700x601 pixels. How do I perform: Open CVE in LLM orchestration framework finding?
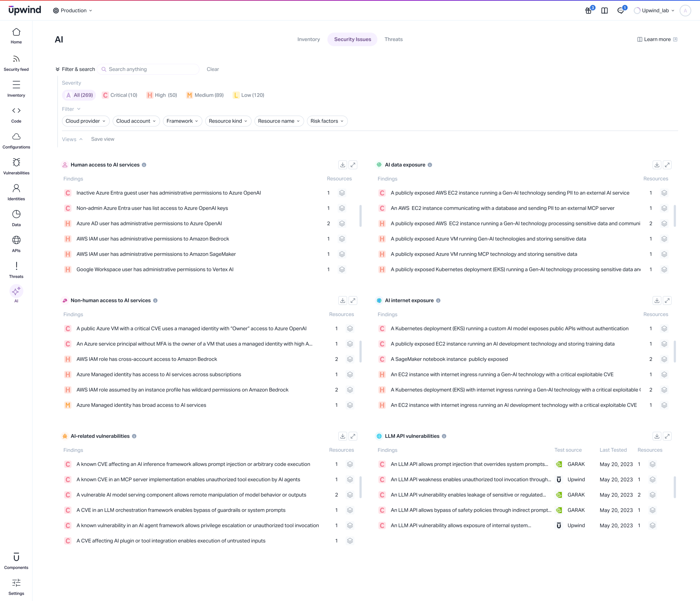point(181,510)
